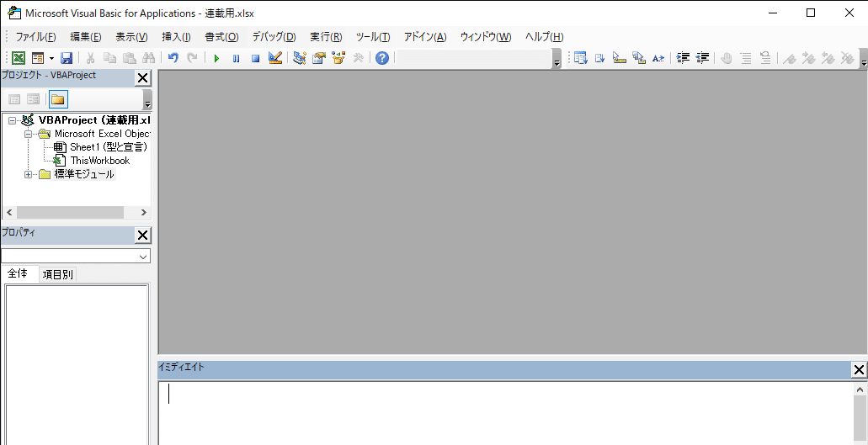Screen dimensions: 868x445
Task: Open the insert object dropdown arrow
Action: (51, 58)
